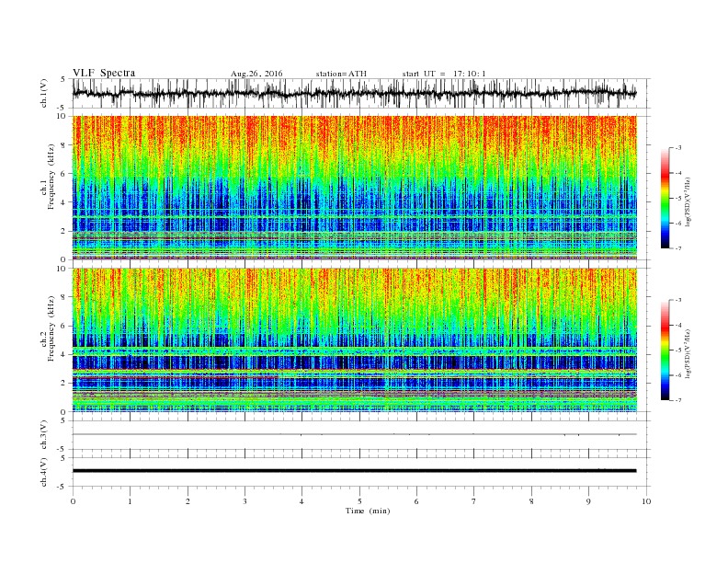Click the "6" kHz tick on ch.2 frequency axis

pos(64,326)
